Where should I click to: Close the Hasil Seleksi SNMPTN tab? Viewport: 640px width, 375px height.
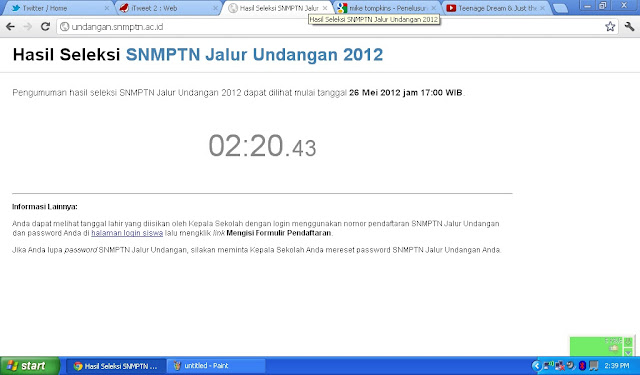pyautogui.click(x=325, y=8)
